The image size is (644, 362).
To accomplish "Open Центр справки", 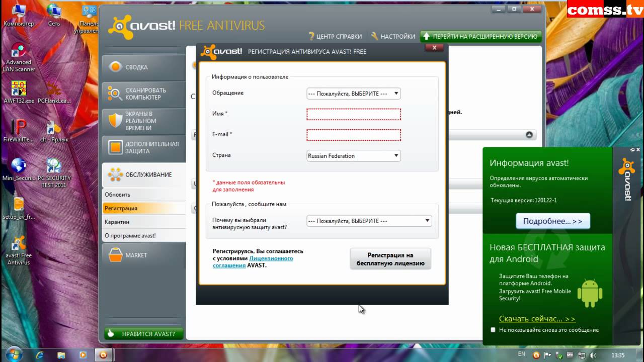I will pos(335,36).
